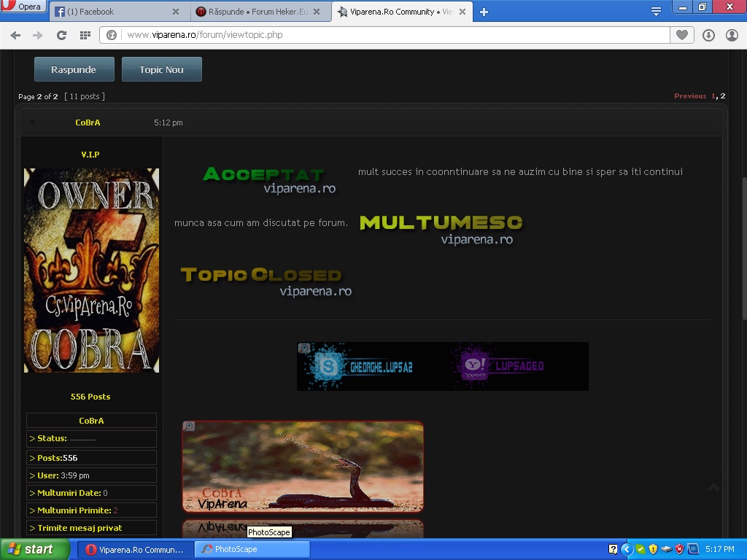
Task: Click the Multumesc viparena.ro image
Action: click(x=441, y=230)
